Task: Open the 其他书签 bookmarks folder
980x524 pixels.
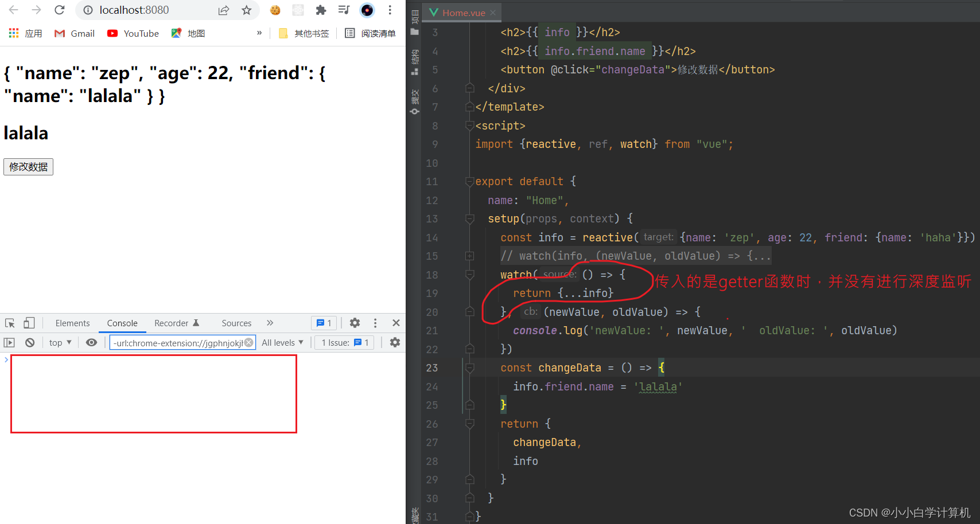Action: [304, 33]
